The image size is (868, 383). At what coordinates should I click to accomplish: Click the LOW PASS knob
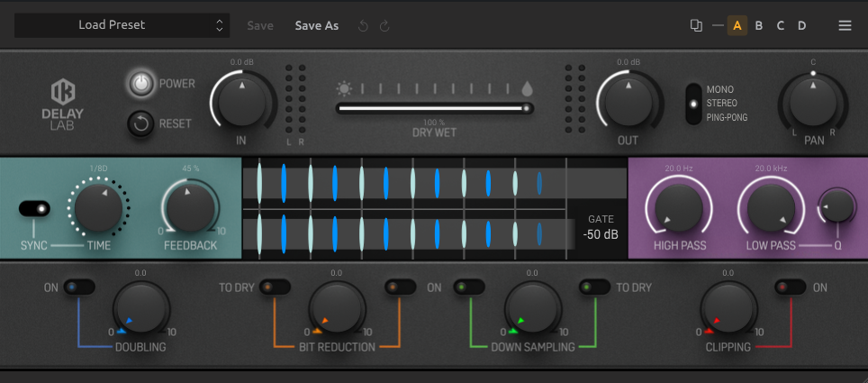pos(771,208)
